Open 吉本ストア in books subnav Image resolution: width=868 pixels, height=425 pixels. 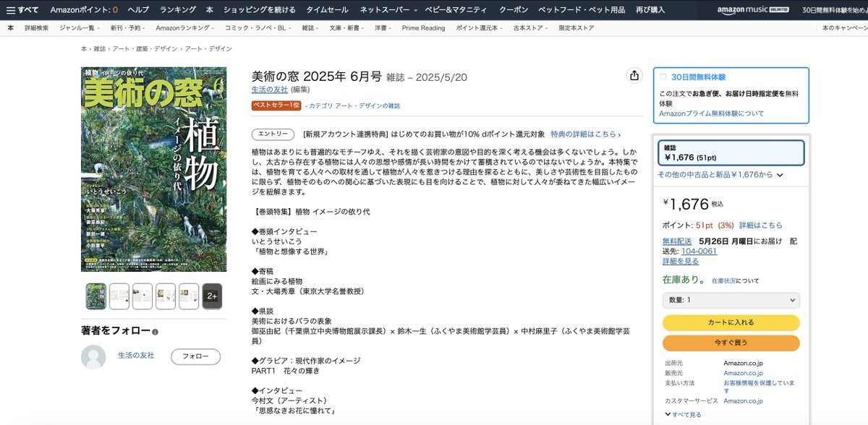[529, 28]
